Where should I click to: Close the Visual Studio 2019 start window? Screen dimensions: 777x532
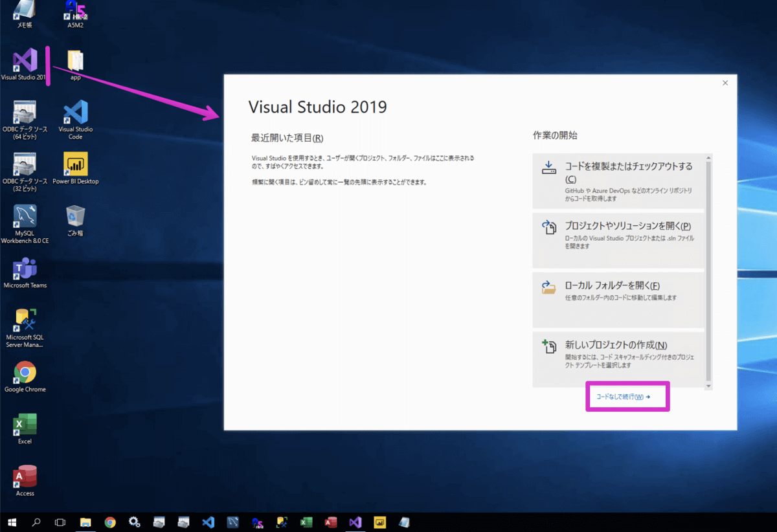coord(725,83)
